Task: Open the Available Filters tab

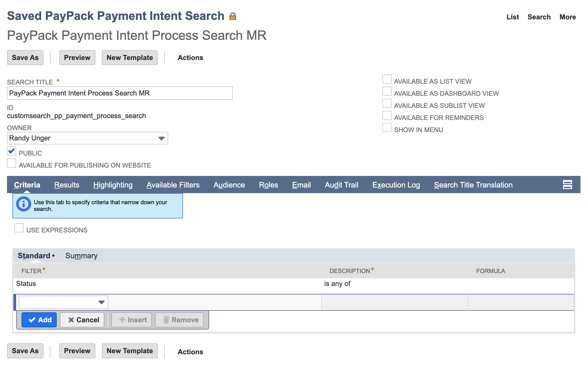Action: (173, 185)
